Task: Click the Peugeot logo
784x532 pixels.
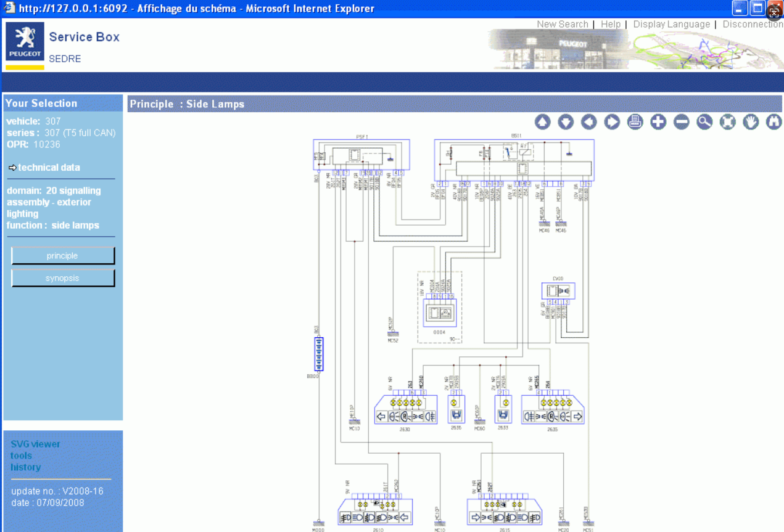Action: coord(25,43)
